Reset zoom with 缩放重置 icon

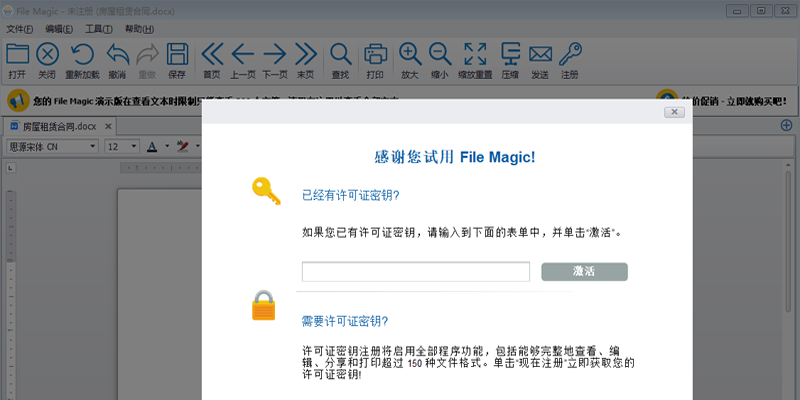pos(475,54)
